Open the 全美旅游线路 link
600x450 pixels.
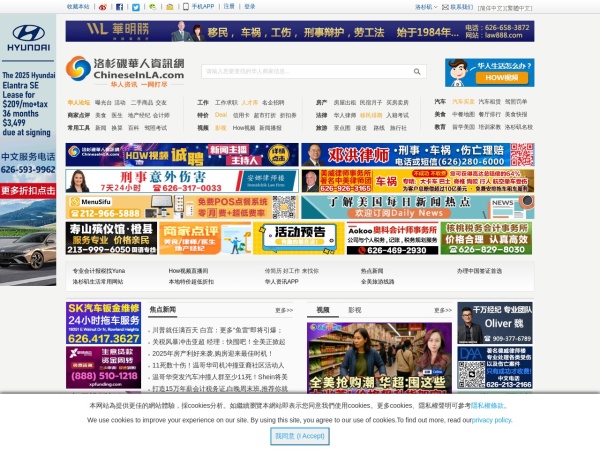(x=377, y=282)
